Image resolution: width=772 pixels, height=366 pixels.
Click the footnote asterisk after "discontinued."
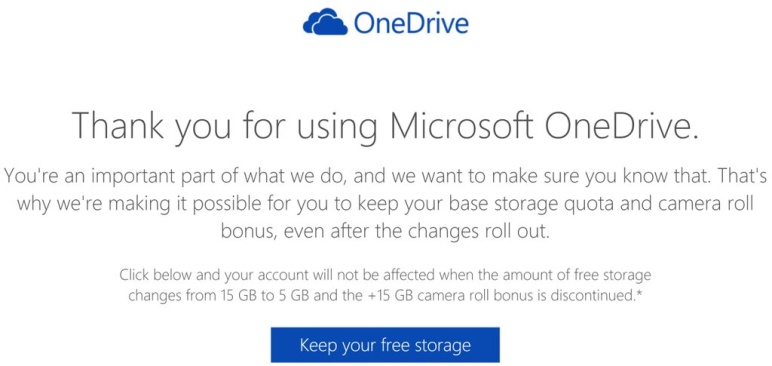(x=639, y=294)
